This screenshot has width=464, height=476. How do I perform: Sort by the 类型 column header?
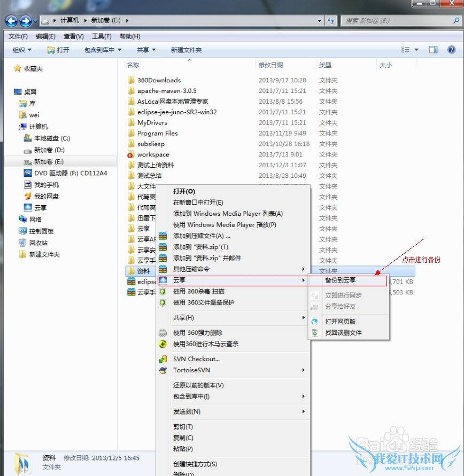click(x=346, y=65)
